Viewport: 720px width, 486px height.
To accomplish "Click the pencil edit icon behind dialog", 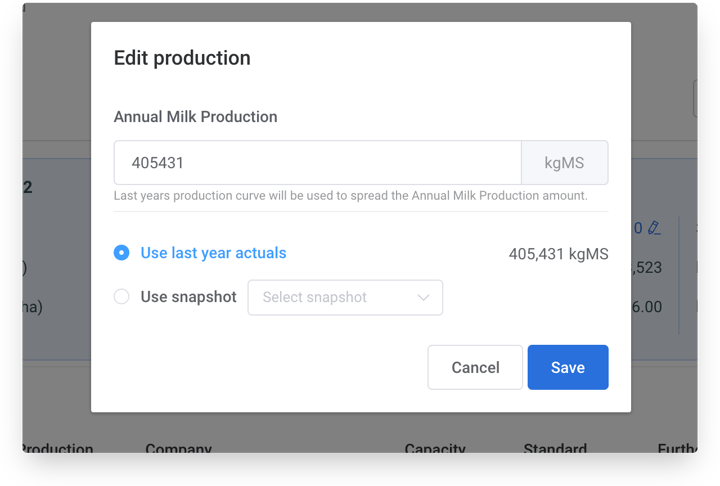I will [x=654, y=228].
